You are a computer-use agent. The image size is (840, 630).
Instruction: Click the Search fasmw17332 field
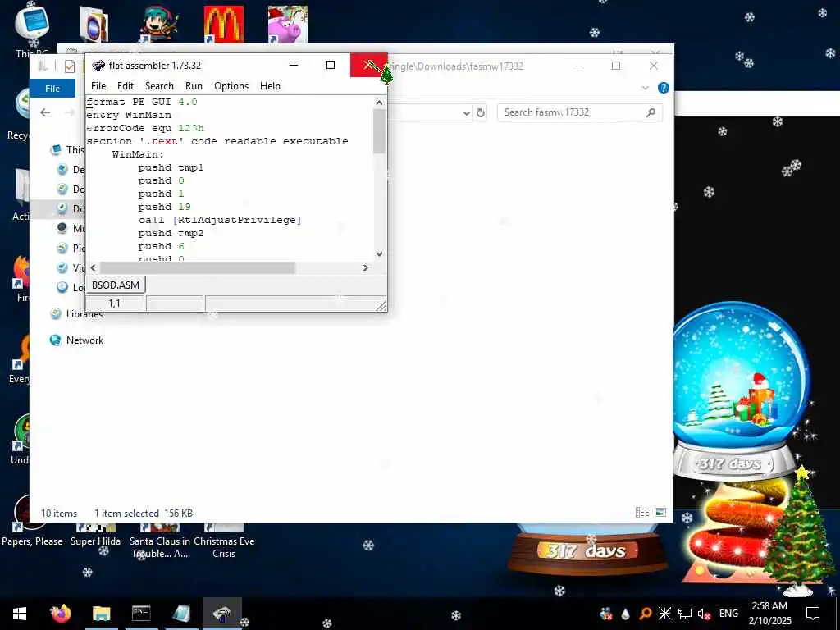(x=580, y=112)
